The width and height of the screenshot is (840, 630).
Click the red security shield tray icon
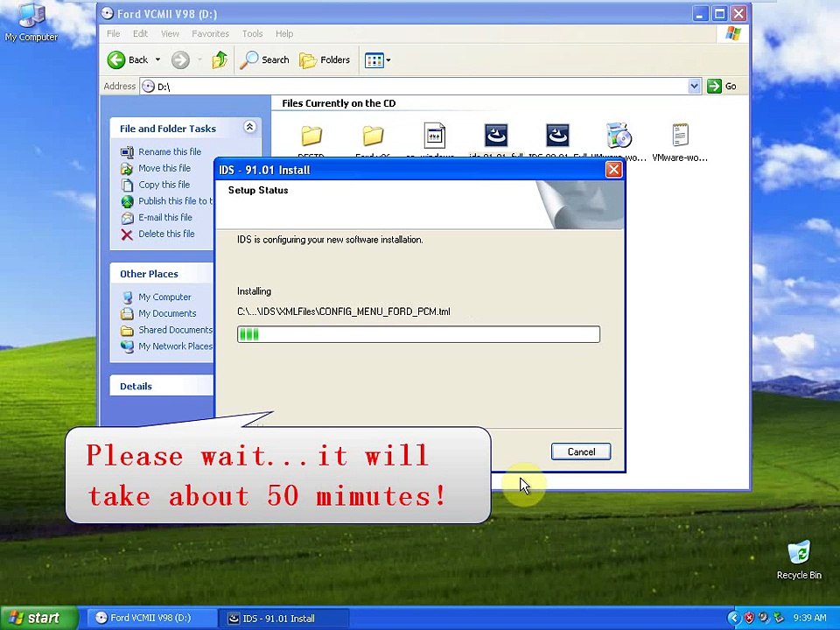(749, 618)
